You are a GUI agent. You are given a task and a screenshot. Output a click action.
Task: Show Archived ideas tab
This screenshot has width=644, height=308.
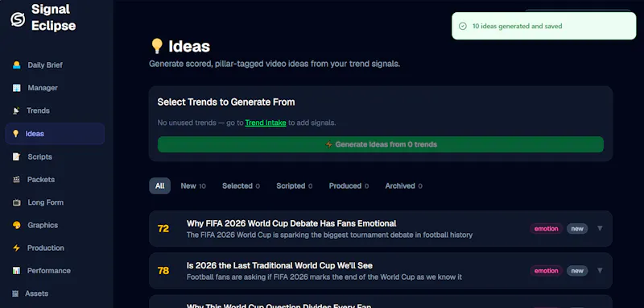coord(403,186)
